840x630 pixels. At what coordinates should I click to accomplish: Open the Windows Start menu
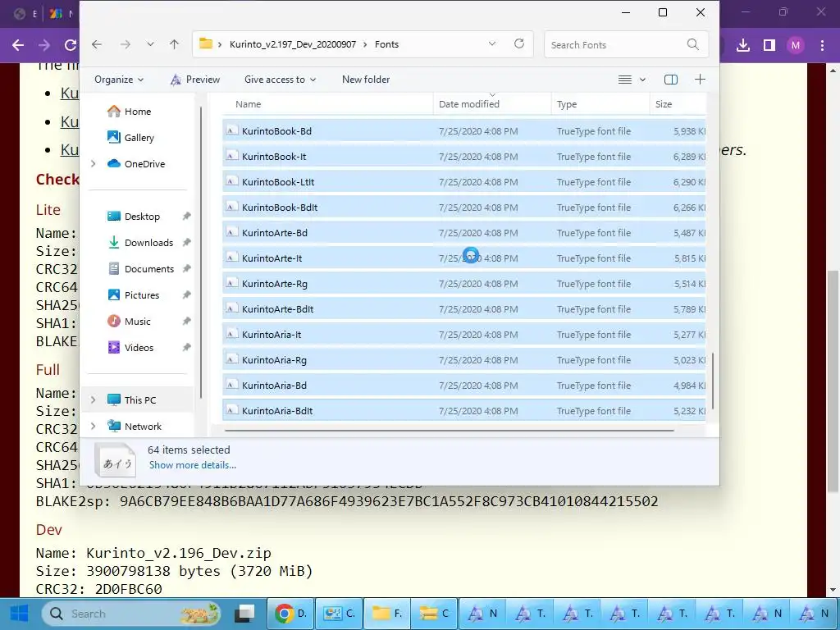click(x=20, y=614)
